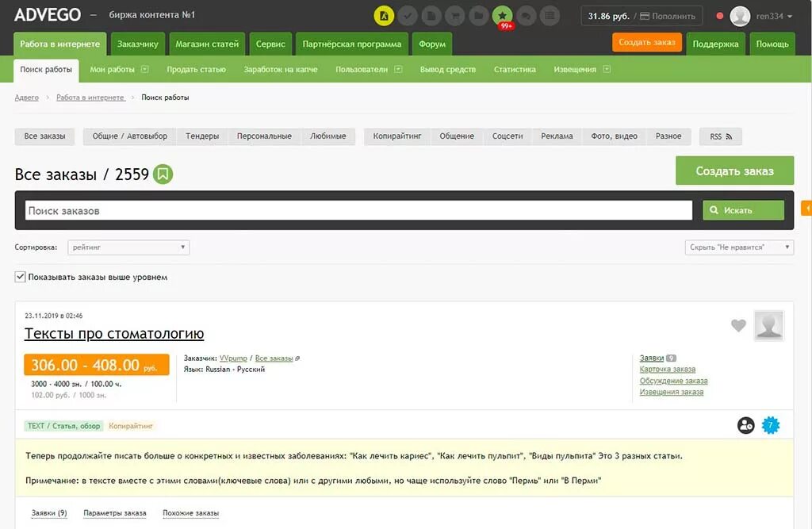Click the ADVEGO logo
Image resolution: width=812 pixels, height=529 pixels.
(x=47, y=15)
